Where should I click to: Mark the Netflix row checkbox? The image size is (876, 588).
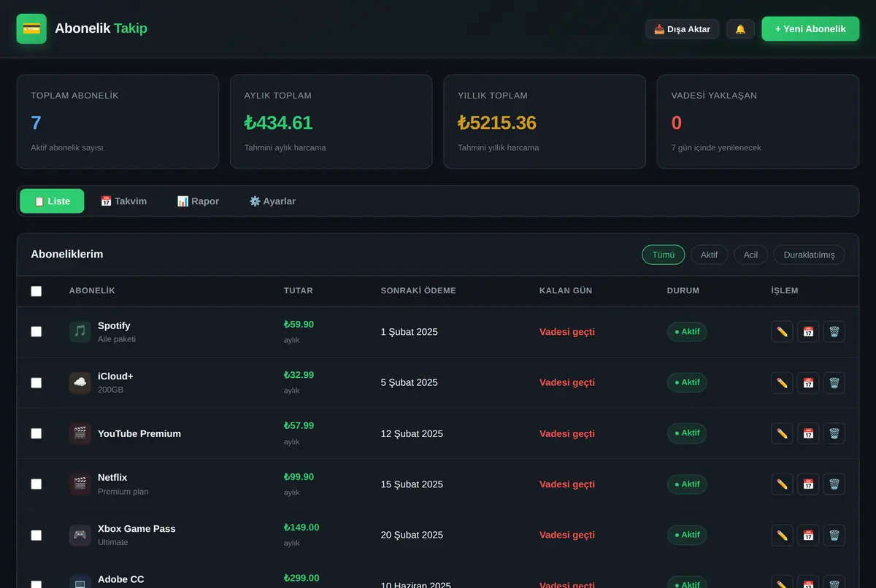36,484
